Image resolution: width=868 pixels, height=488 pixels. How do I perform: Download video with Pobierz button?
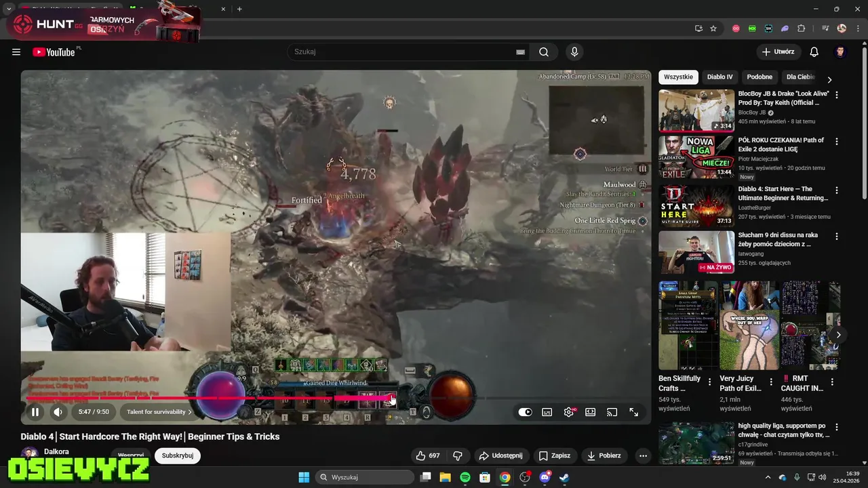click(604, 455)
